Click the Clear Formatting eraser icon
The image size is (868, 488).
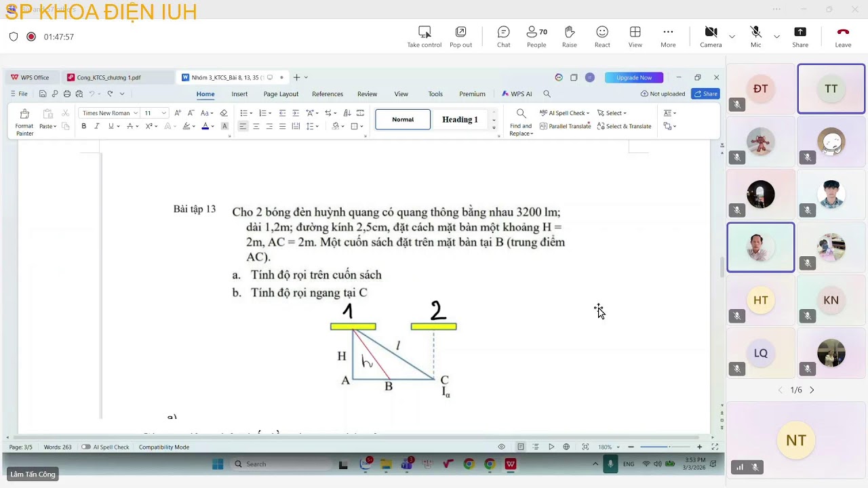(224, 113)
